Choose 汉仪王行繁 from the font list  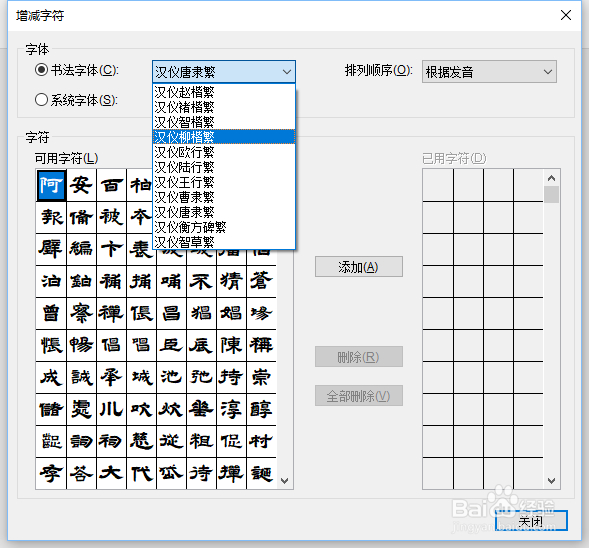224,182
